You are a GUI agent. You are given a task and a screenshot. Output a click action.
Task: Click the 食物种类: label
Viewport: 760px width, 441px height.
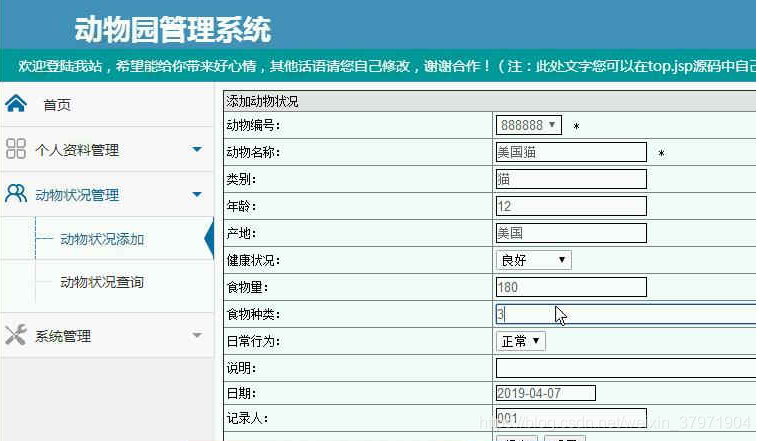[x=253, y=315]
